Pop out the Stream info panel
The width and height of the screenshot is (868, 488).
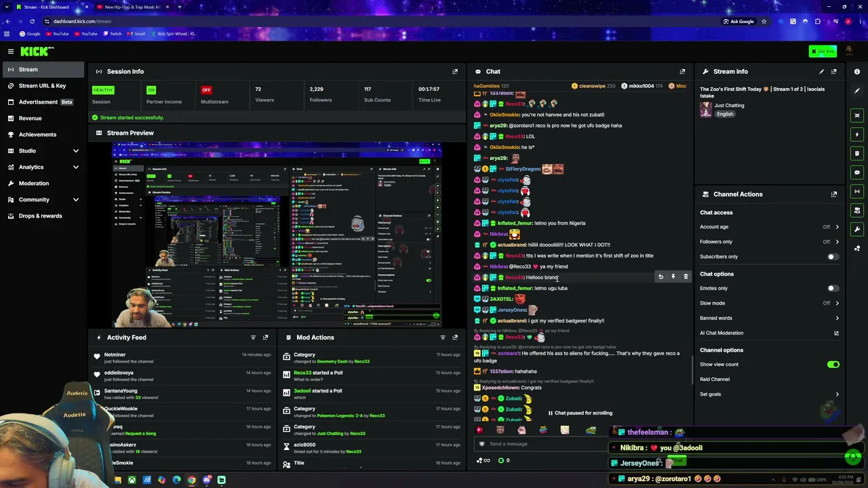[834, 71]
